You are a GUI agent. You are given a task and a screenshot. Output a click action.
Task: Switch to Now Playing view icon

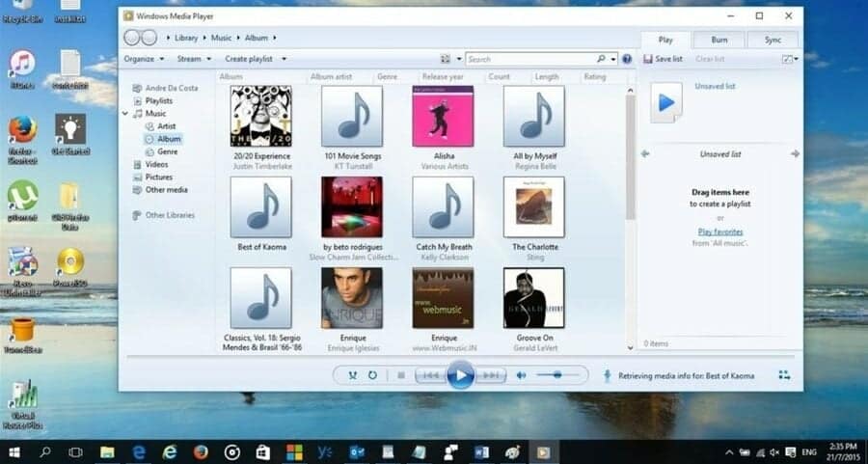click(x=784, y=375)
